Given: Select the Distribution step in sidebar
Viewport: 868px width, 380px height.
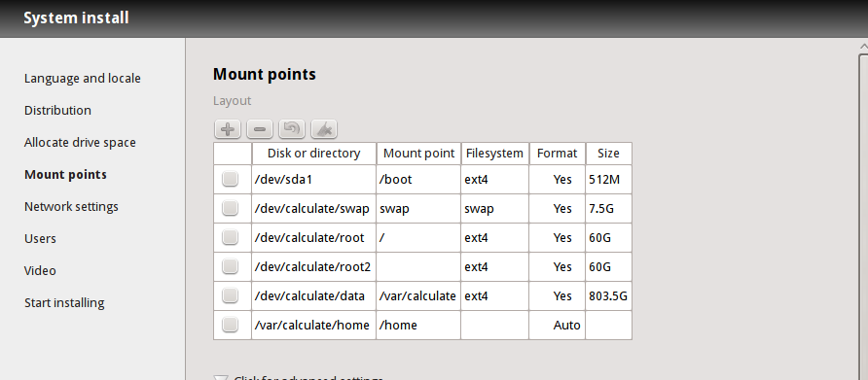Looking at the screenshot, I should pyautogui.click(x=57, y=111).
